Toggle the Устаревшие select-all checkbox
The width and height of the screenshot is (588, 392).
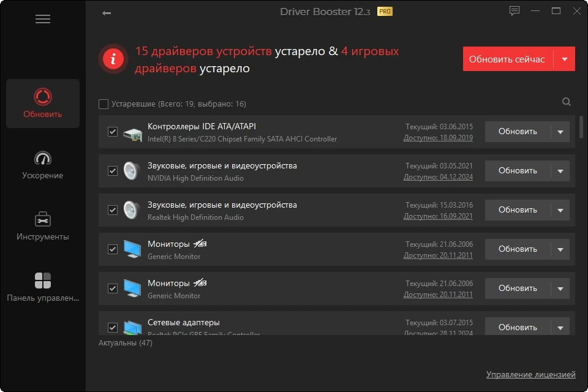(x=104, y=104)
